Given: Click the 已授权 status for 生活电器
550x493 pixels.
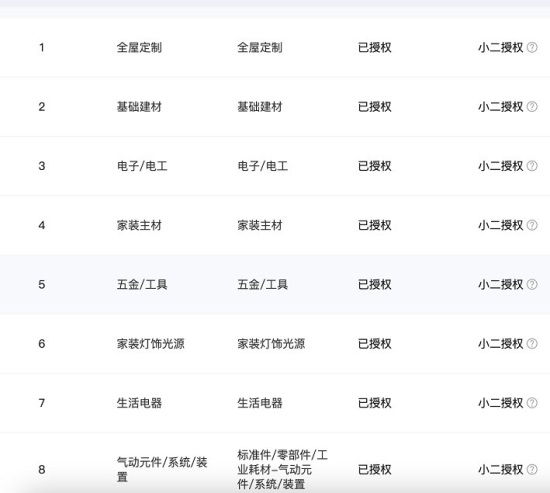Looking at the screenshot, I should coord(375,403).
